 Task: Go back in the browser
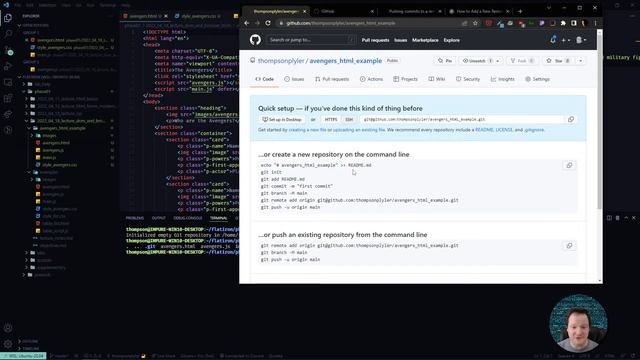[247, 23]
